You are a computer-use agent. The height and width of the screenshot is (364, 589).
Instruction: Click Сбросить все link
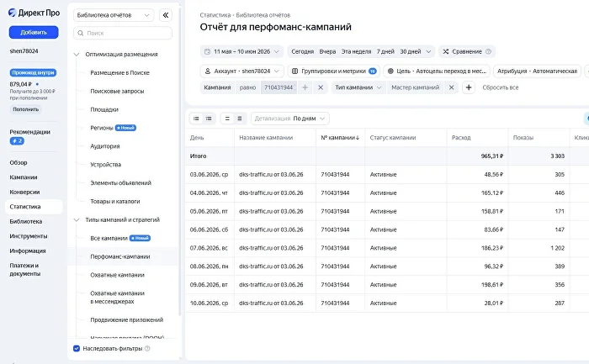pos(501,87)
